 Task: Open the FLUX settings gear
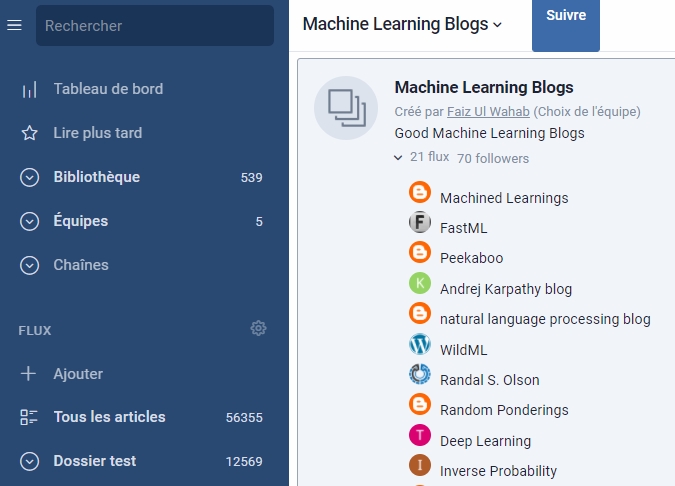[258, 328]
